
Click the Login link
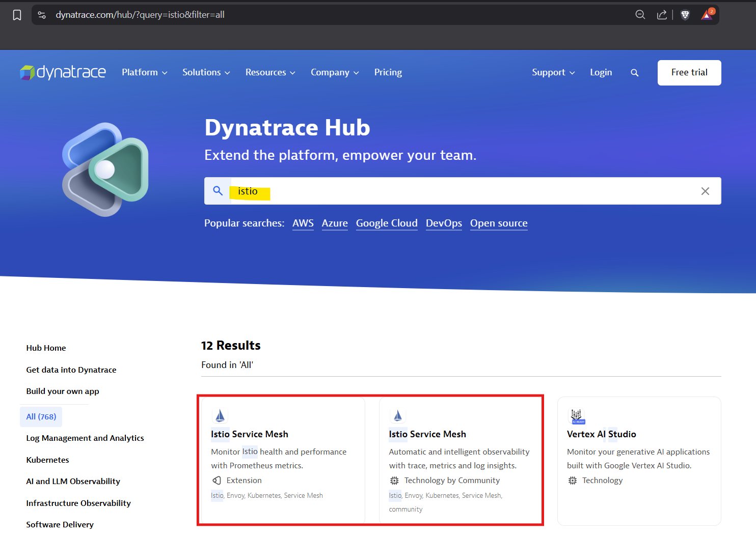(601, 72)
